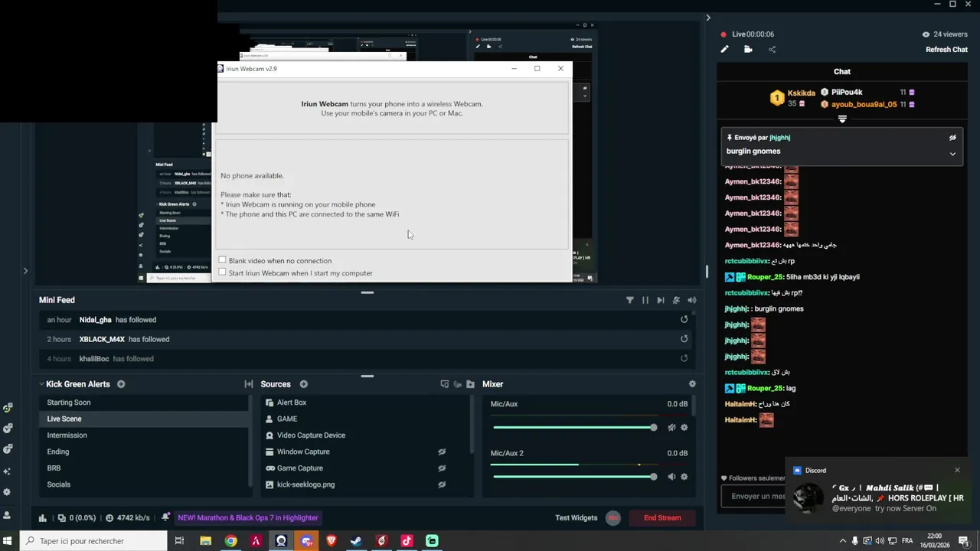Image resolution: width=980 pixels, height=551 pixels.
Task: Open the notifications bell icon
Action: coord(165,518)
